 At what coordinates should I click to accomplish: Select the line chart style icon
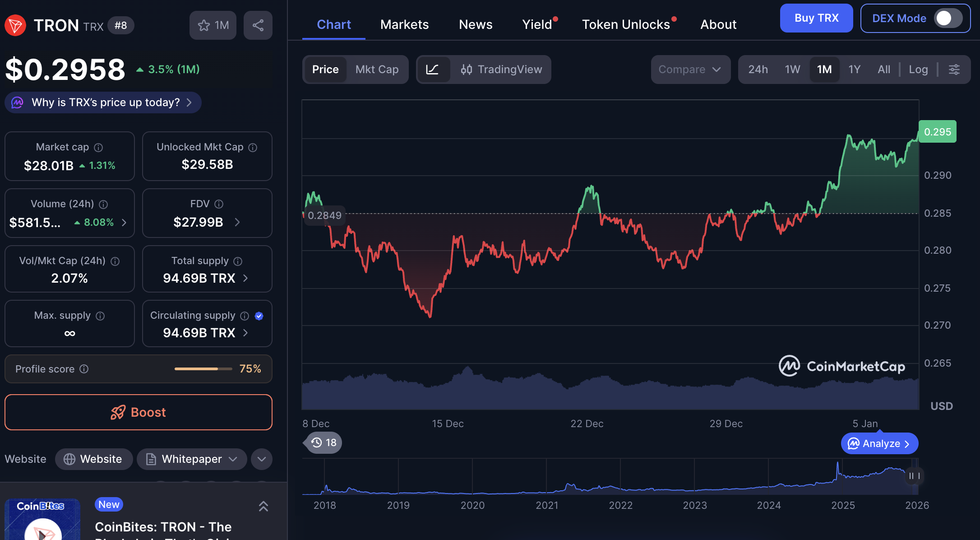[x=432, y=70]
